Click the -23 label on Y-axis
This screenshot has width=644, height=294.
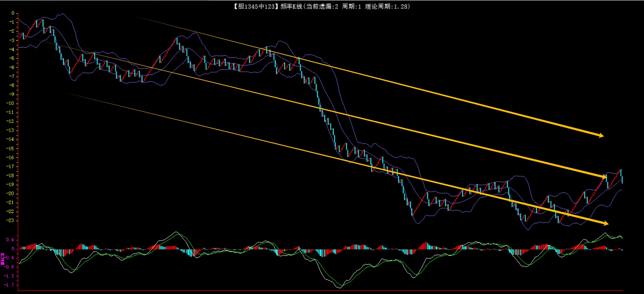click(11, 220)
